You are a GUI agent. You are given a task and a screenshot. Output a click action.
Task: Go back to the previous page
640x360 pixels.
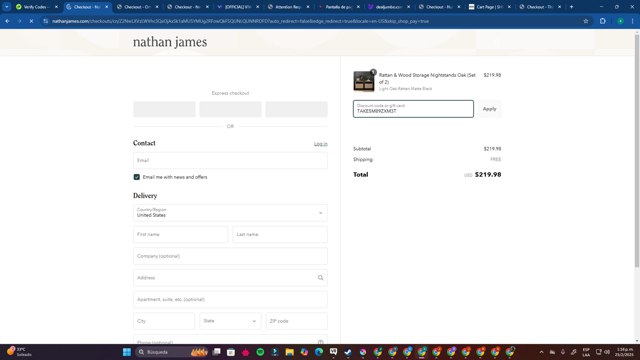pyautogui.click(x=7, y=21)
